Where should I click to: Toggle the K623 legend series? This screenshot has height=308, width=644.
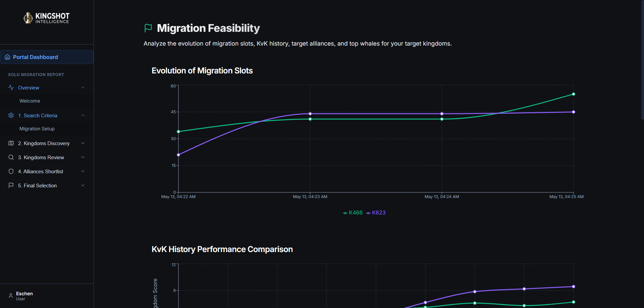(x=376, y=213)
